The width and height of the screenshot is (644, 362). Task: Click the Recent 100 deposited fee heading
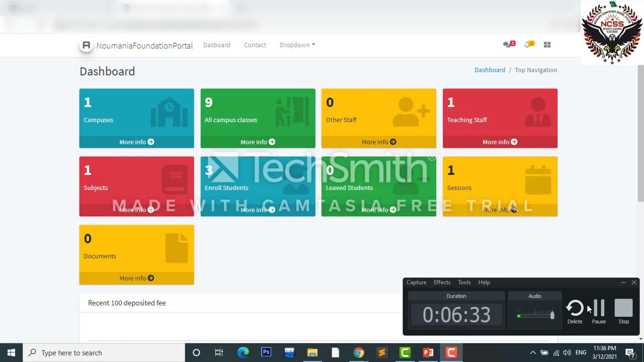click(x=127, y=303)
